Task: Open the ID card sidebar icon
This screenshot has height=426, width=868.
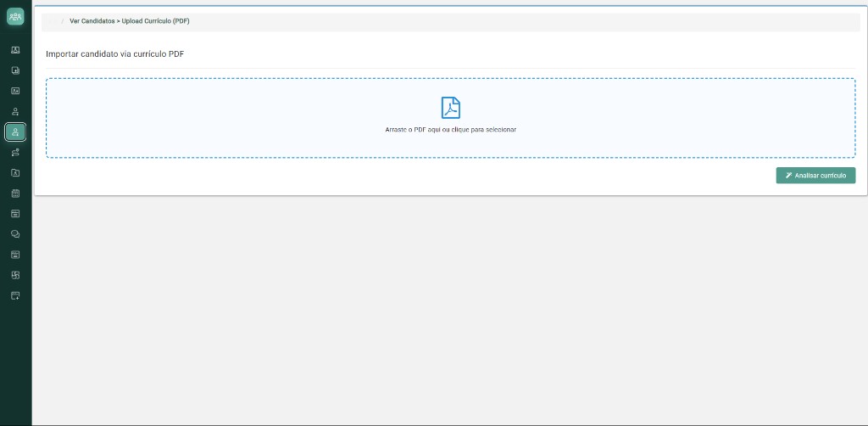Action: click(15, 91)
